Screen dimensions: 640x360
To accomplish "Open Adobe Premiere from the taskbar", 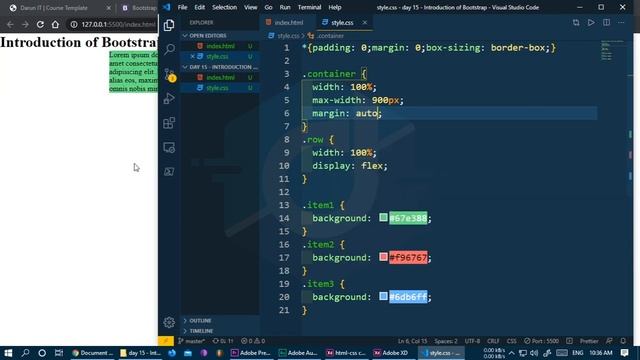I will 251,353.
